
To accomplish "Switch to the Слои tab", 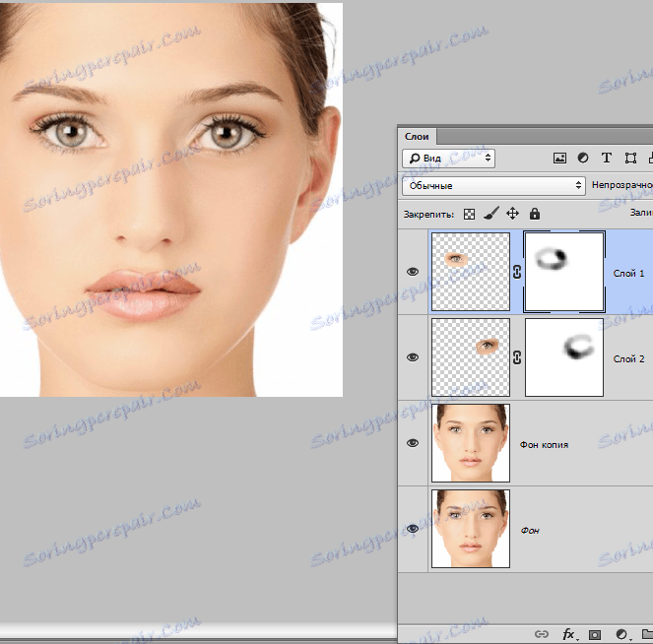I will coord(417,137).
